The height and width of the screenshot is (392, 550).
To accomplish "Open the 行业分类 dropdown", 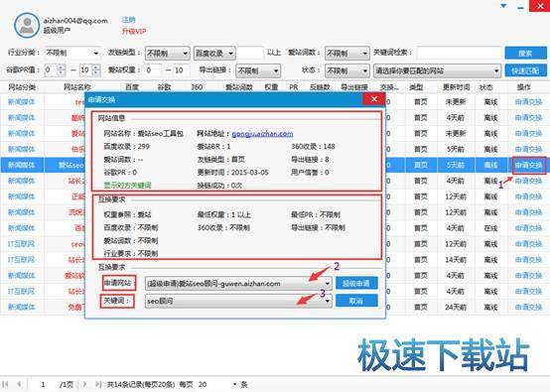I will coord(72,53).
